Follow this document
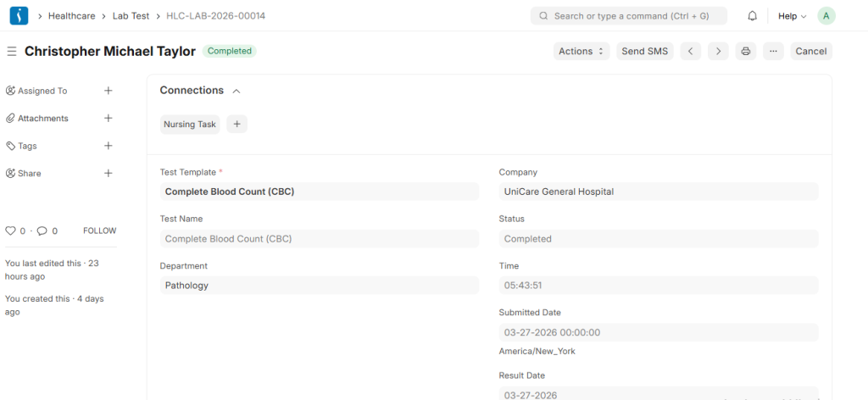Viewport: 868px width, 400px height. click(99, 231)
